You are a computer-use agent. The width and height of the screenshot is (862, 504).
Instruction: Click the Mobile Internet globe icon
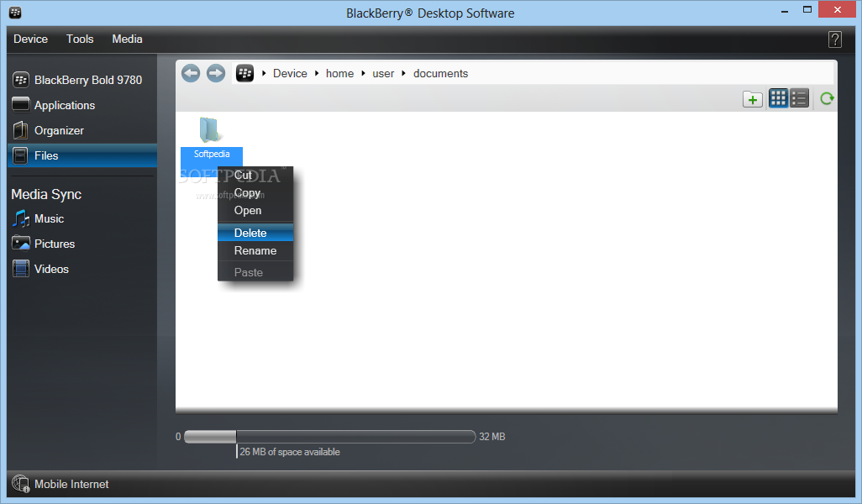point(21,484)
